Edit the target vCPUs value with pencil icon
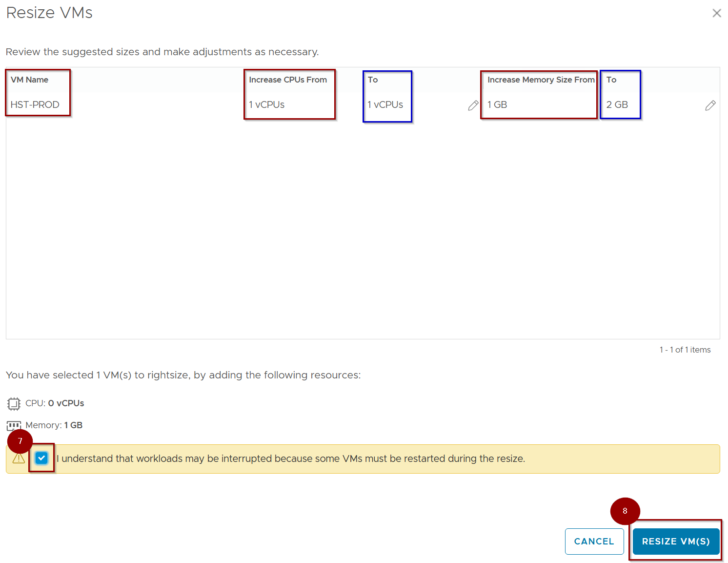This screenshot has width=728, height=563. click(x=473, y=105)
